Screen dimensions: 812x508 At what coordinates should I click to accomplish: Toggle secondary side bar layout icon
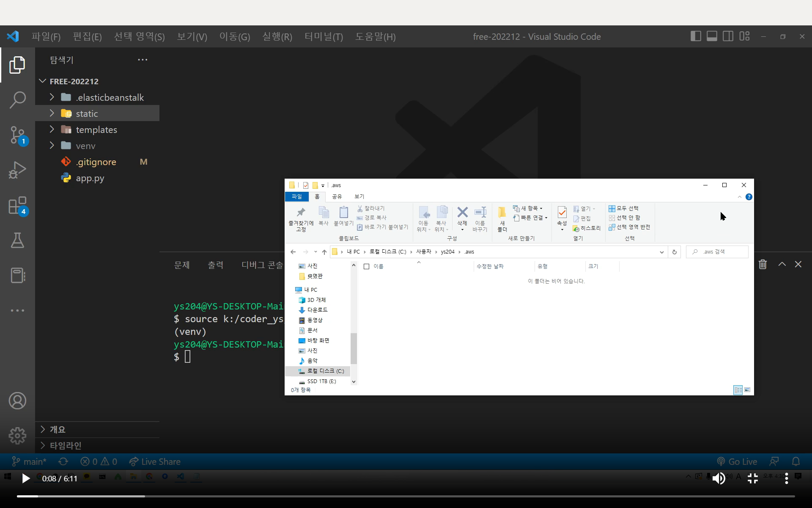pyautogui.click(x=728, y=36)
